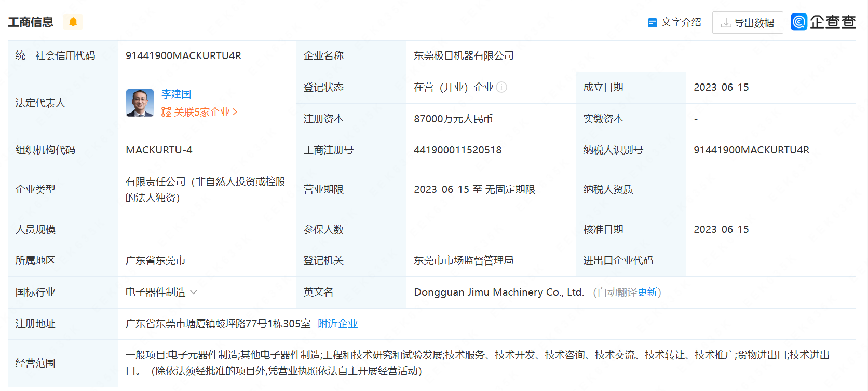The height and width of the screenshot is (391, 868).
Task: Open the 关联5家企业 related companies link
Action: tap(199, 112)
